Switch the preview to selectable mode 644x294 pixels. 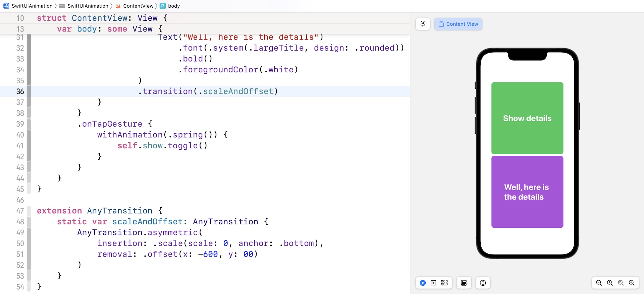[x=433, y=283]
